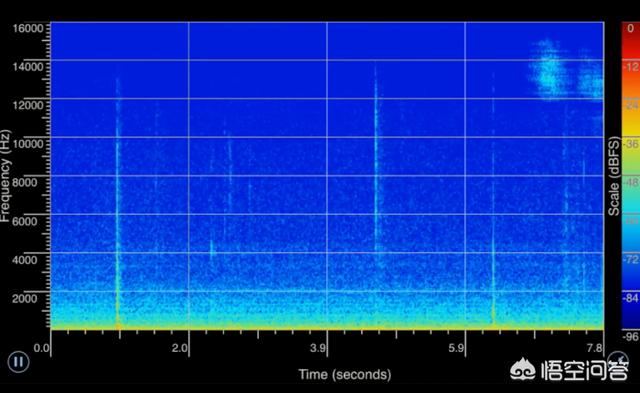
Task: Click the 3.9 seconds time marker
Action: tap(318, 348)
